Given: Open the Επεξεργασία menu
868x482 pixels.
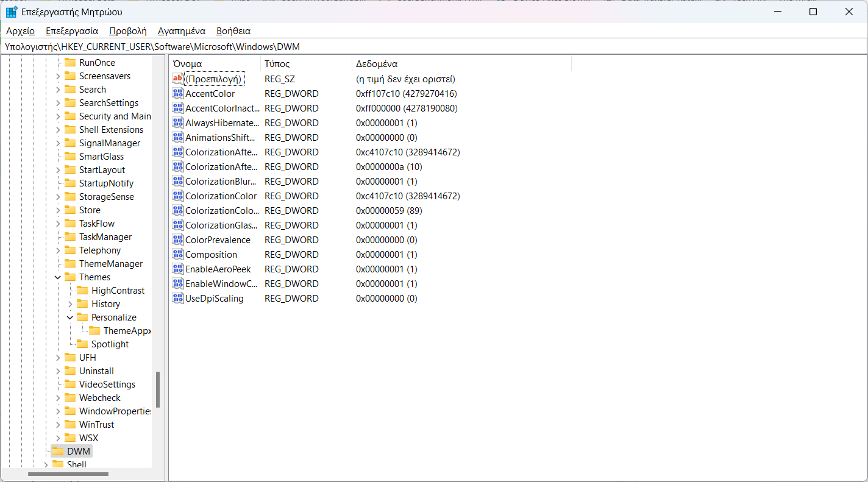Looking at the screenshot, I should (x=72, y=30).
